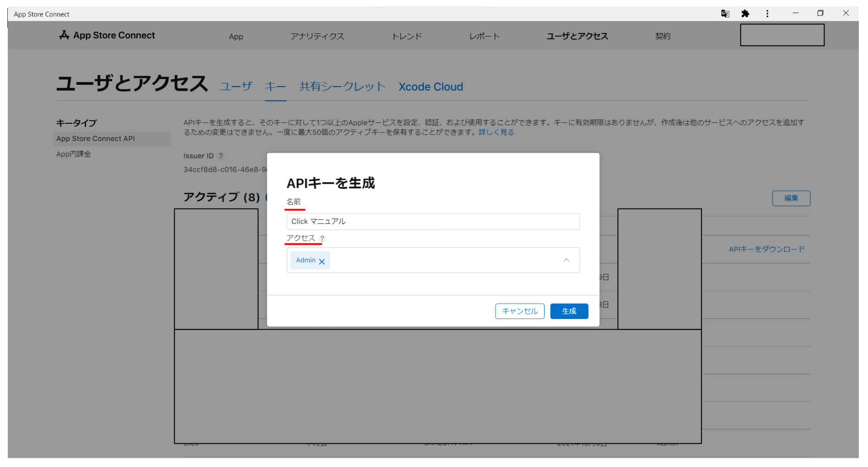Screen dimensions: 868x467
Task: Switch to the ユーザ tab
Action: 236,87
